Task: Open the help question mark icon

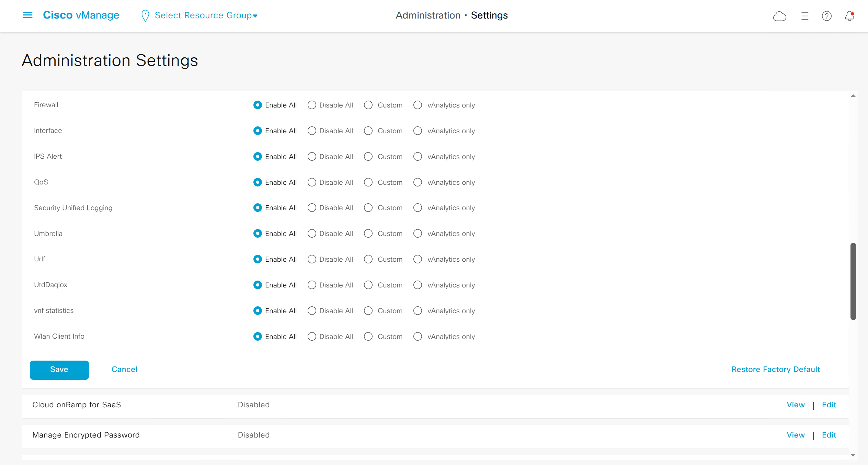Action: (x=826, y=16)
